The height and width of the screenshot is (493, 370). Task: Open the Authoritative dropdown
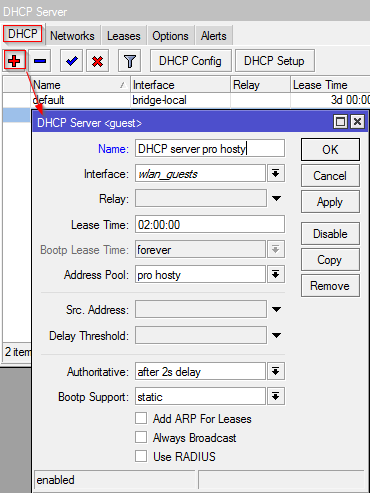[275, 371]
